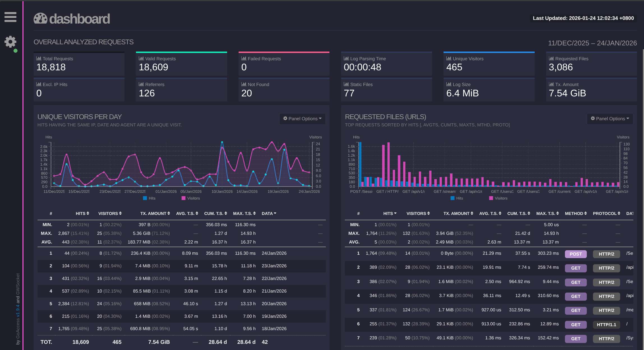Click Unique Visitors bar chart icon
The height and width of the screenshot is (350, 644).
(449, 58)
